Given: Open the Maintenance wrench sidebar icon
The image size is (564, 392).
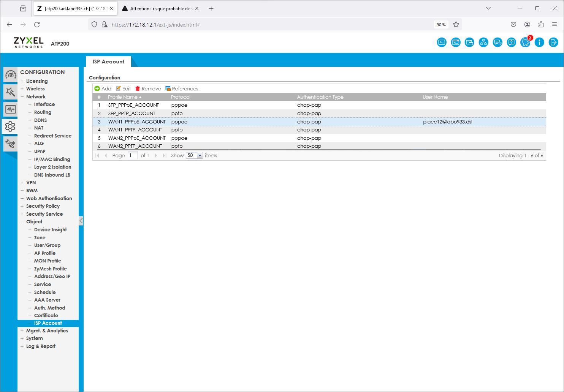Looking at the screenshot, I should pyautogui.click(x=10, y=144).
